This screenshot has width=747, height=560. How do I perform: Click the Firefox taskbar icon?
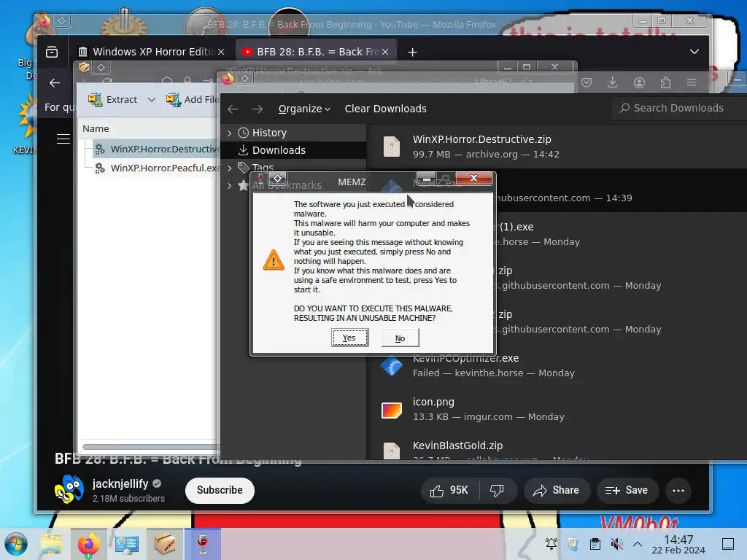88,544
